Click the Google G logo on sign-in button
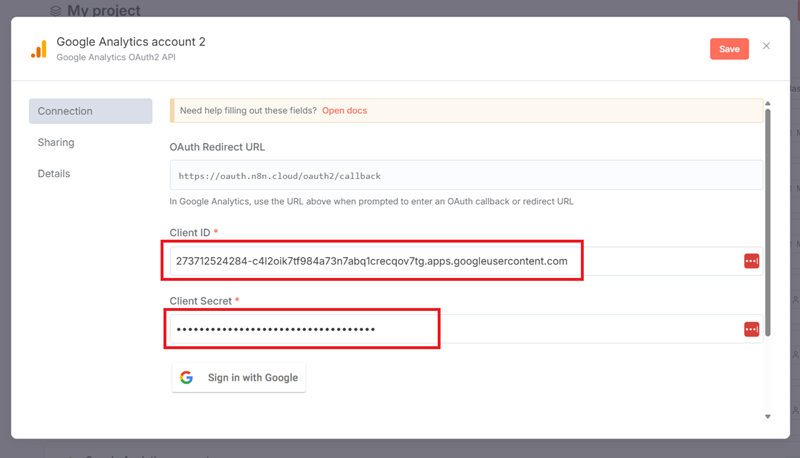Screen dimensions: 800x458 [x=186, y=377]
